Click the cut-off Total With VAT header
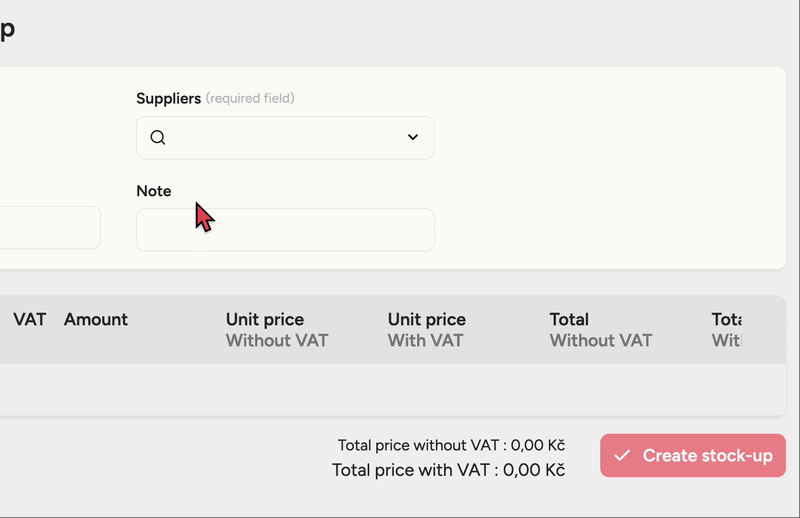 727,330
